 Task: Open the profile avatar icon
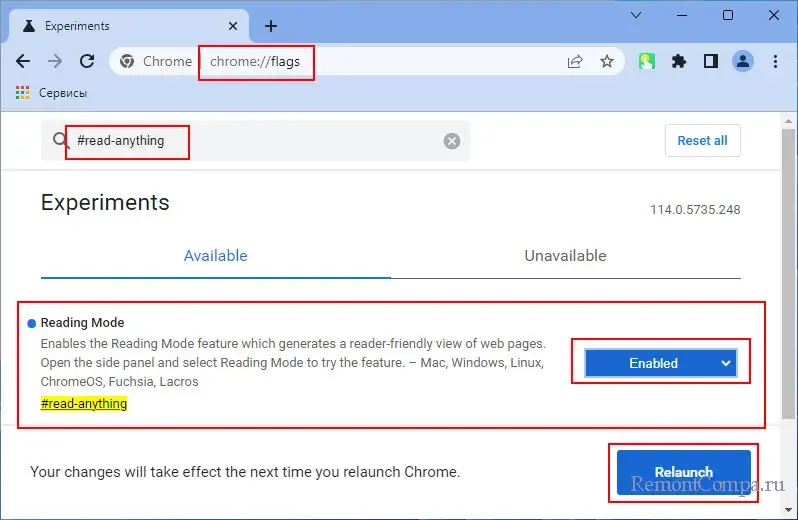743,61
